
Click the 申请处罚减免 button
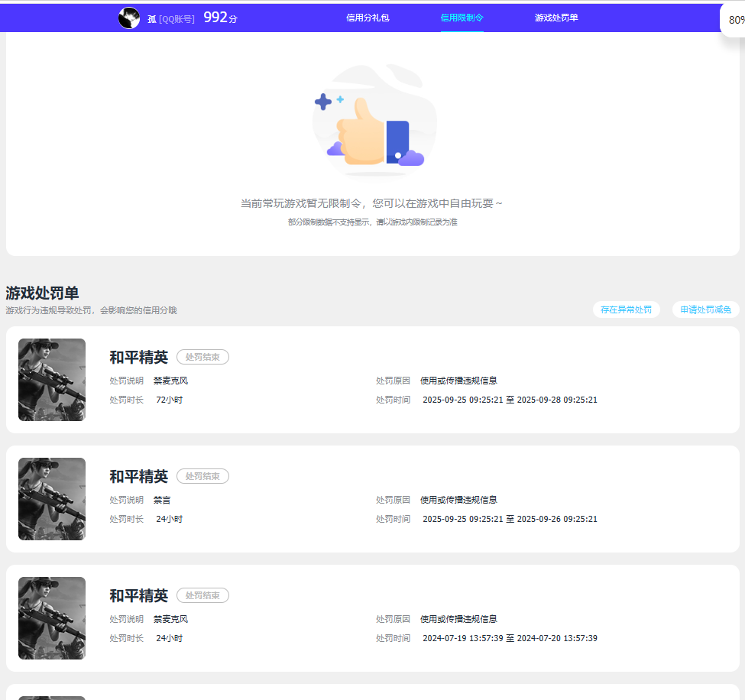pos(705,309)
